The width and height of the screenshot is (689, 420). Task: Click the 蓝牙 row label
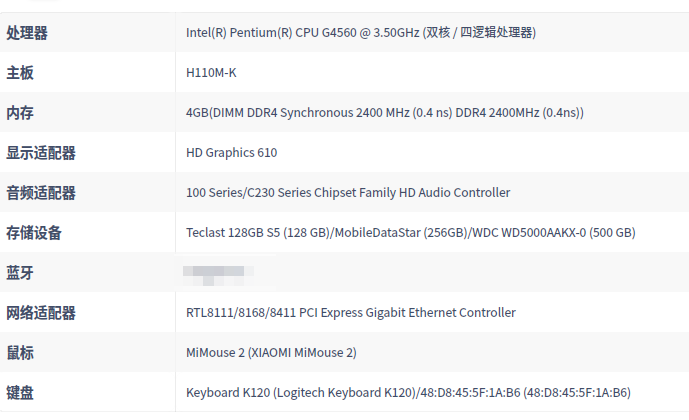click(20, 273)
